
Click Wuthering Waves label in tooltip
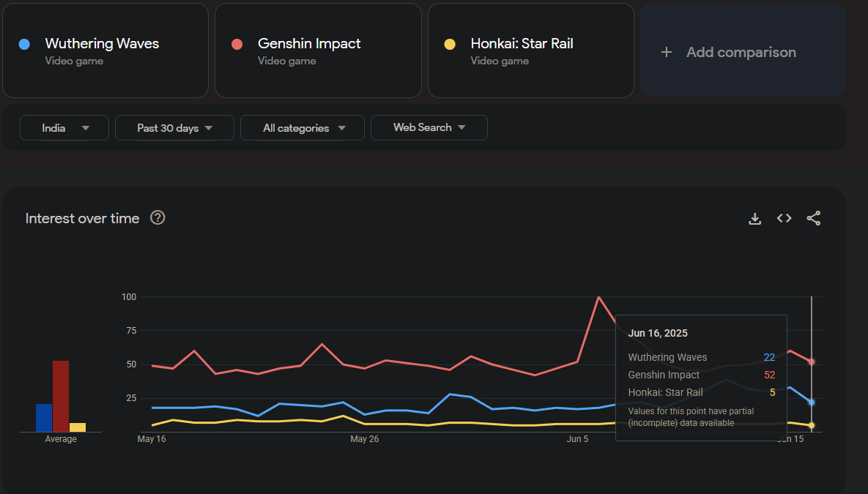click(667, 357)
